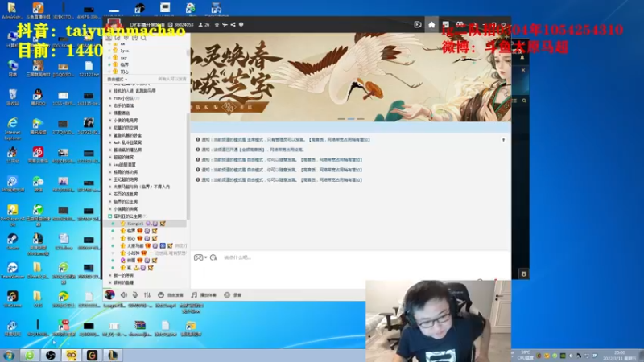The height and width of the screenshot is (362, 644).
Task: Click the channel avatar in the title bar
Action: coord(114,24)
